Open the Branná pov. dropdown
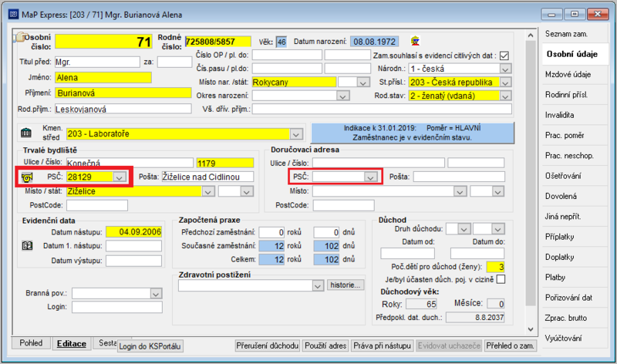This screenshot has height=364, width=617. [x=156, y=294]
